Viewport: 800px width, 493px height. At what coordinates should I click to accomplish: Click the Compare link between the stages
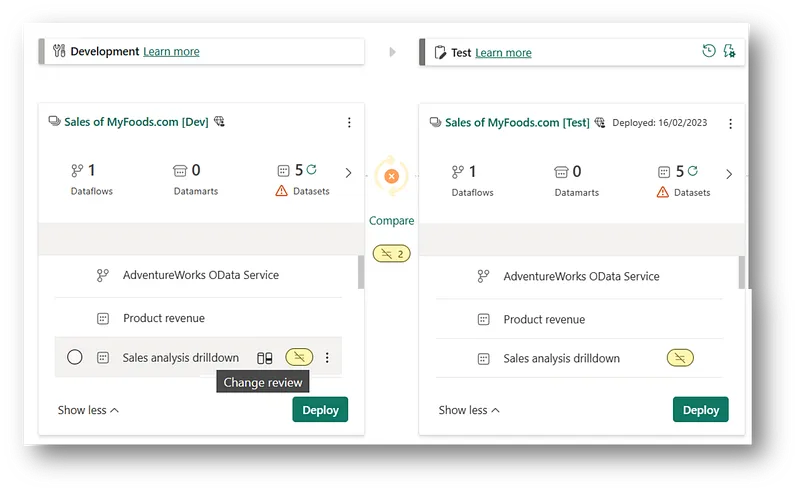(391, 220)
